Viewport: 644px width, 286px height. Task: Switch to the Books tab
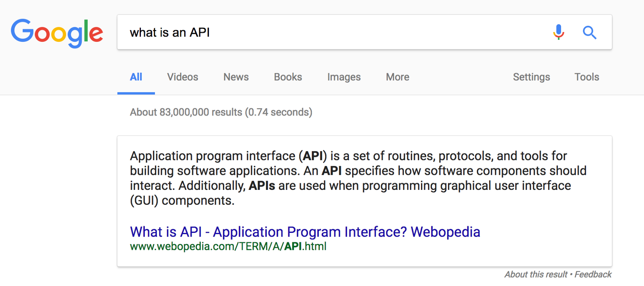(288, 77)
